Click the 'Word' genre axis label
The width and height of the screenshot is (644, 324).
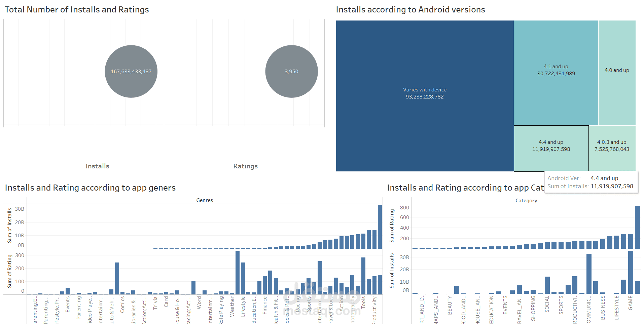[x=199, y=302]
